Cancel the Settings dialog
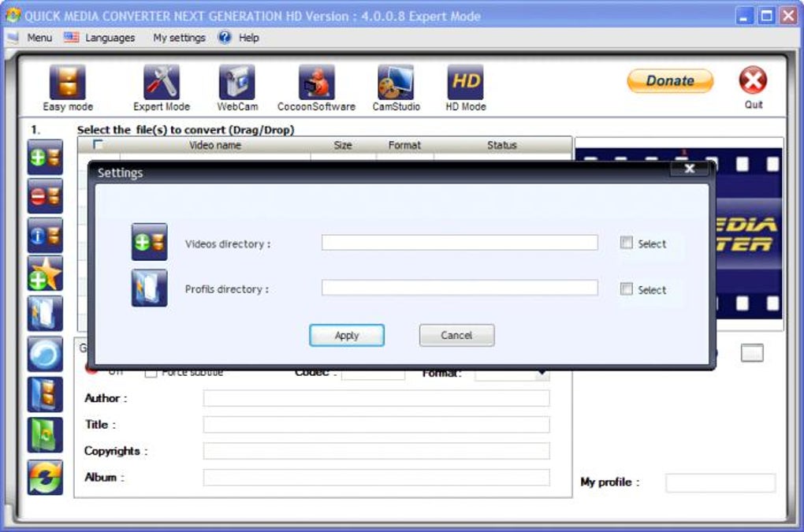The height and width of the screenshot is (532, 804). (457, 335)
